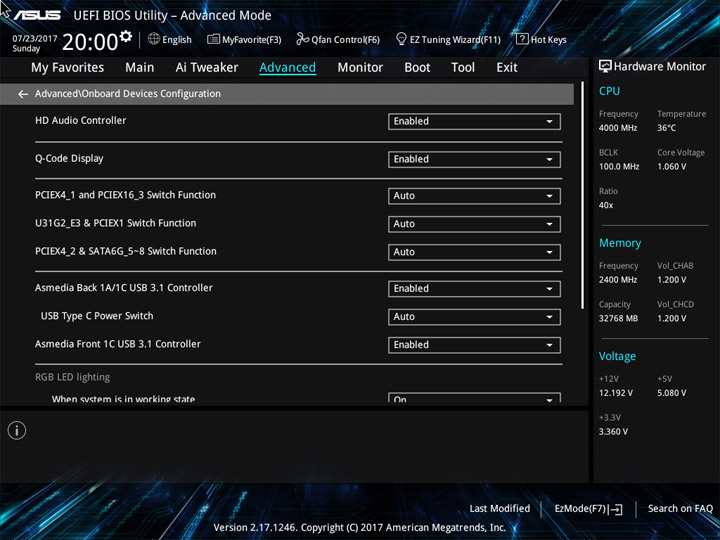Click the globe language icon
720x540 pixels.
click(x=154, y=39)
